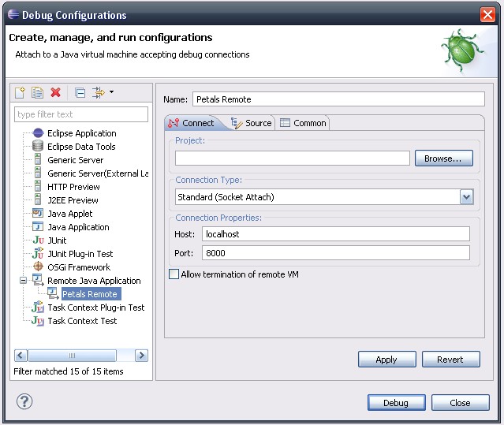Click the Browse... button for Project

[443, 158]
